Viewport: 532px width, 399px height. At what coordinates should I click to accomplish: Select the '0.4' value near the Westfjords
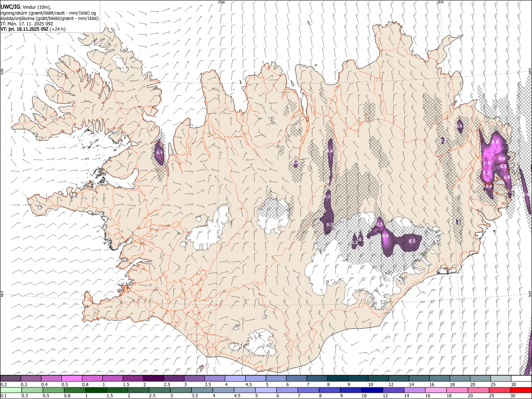(159, 153)
